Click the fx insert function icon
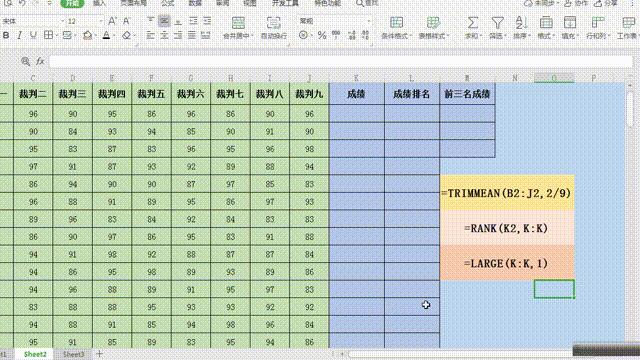 pos(40,61)
